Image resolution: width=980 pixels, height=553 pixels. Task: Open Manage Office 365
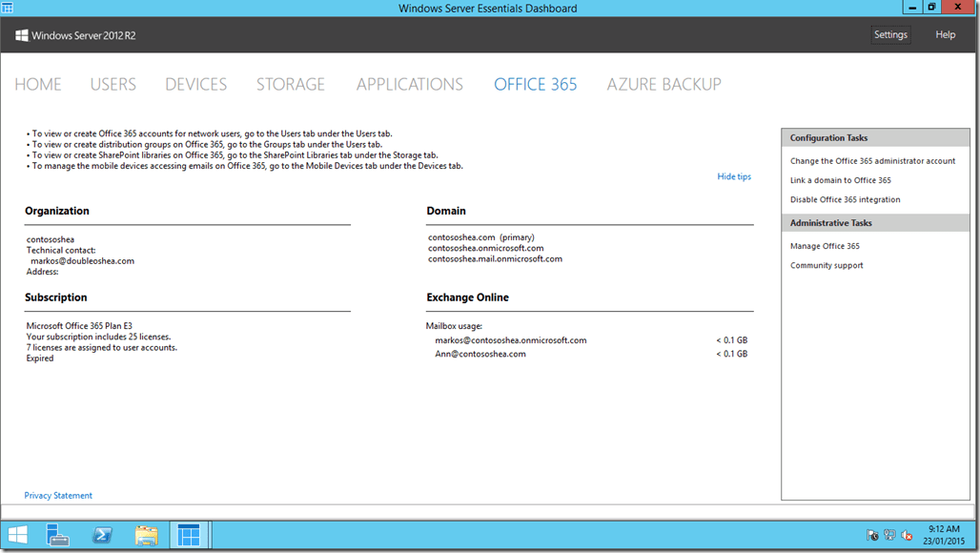coord(825,245)
